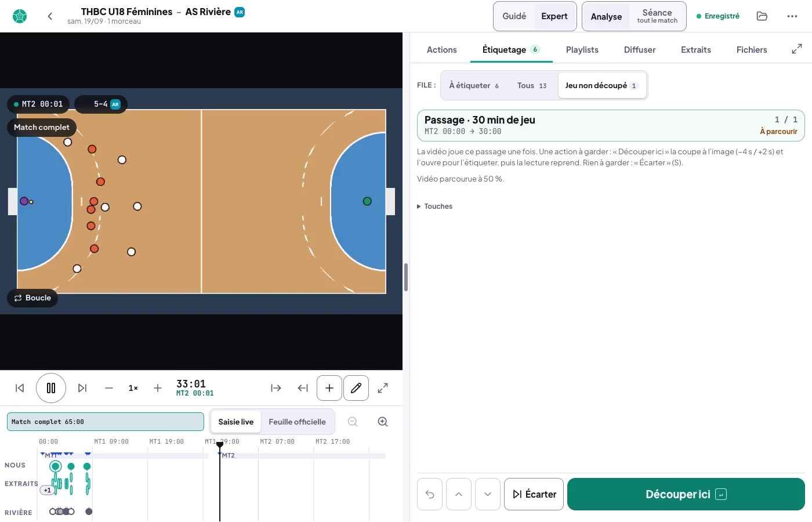
Task: Set the out-point marker arrow
Action: [x=303, y=388]
